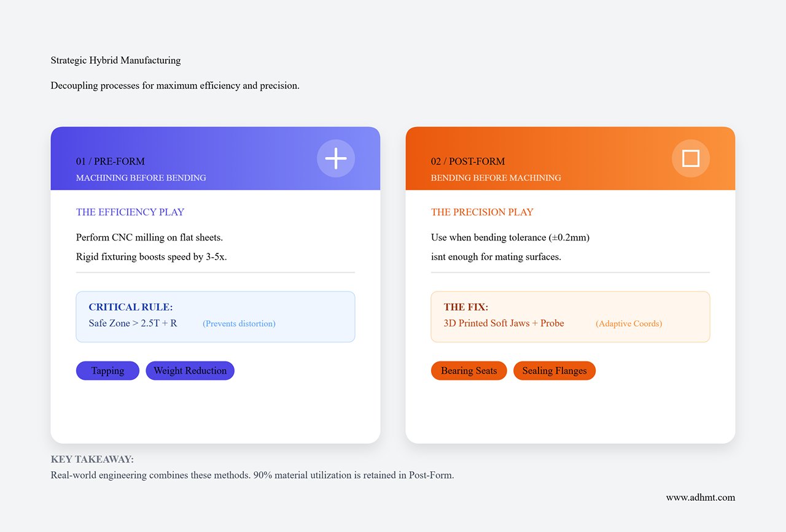Select the Tapping tag pill
786x532 pixels.
pyautogui.click(x=107, y=371)
